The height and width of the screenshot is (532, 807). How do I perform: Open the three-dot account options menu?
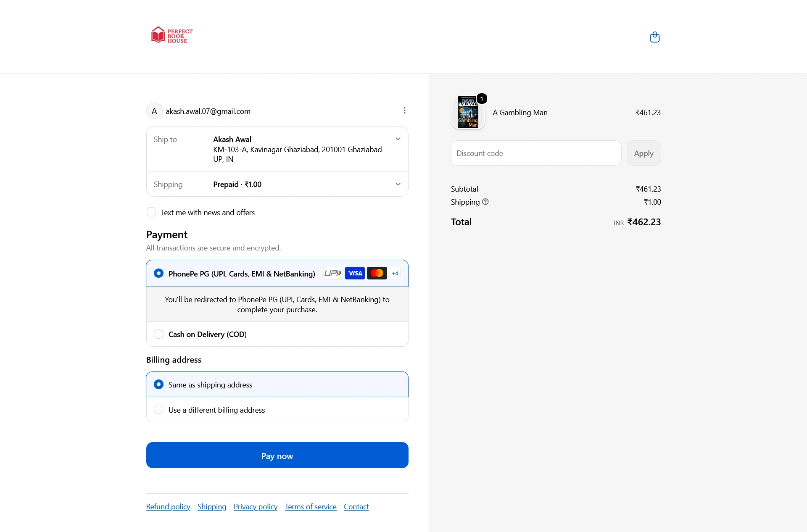pos(404,111)
